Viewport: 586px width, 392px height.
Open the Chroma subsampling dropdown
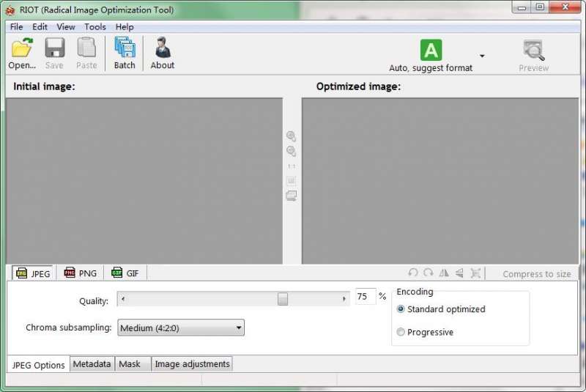click(x=181, y=328)
